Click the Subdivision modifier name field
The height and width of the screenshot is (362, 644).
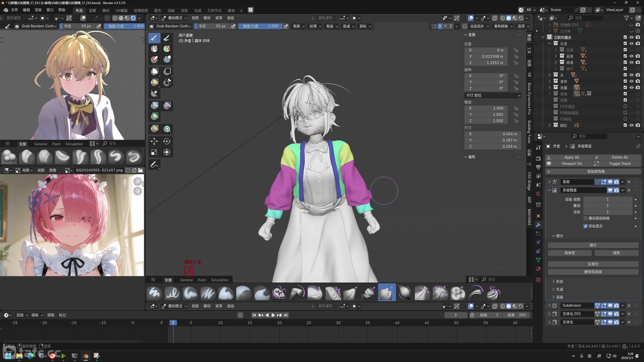coord(577,305)
